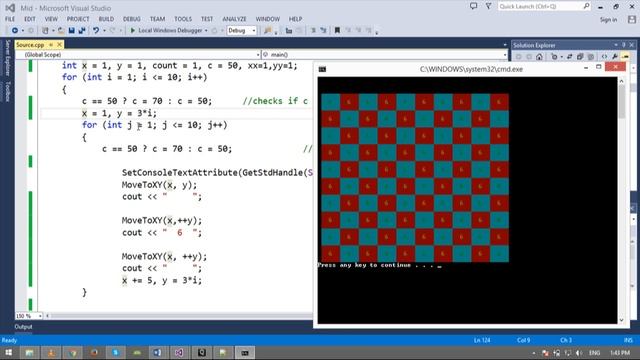The height and width of the screenshot is (360, 640).
Task: Toggle pin on Source.cpp tab
Action: (51, 44)
